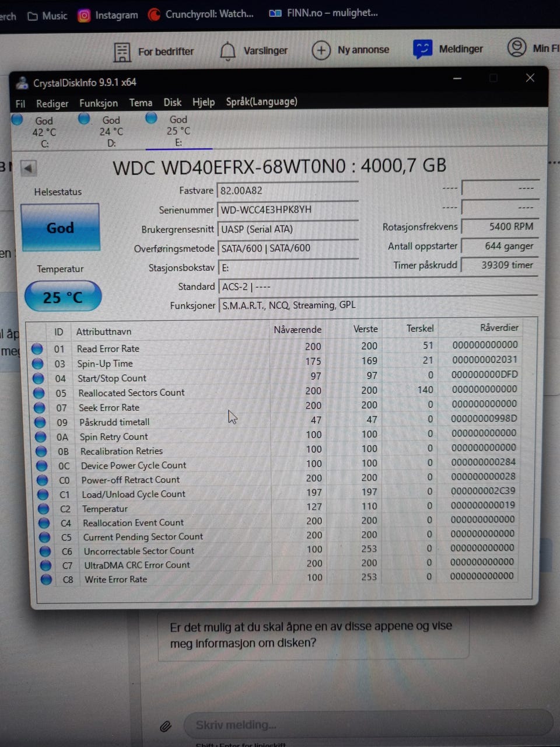Open the Fil menu

[x=20, y=103]
